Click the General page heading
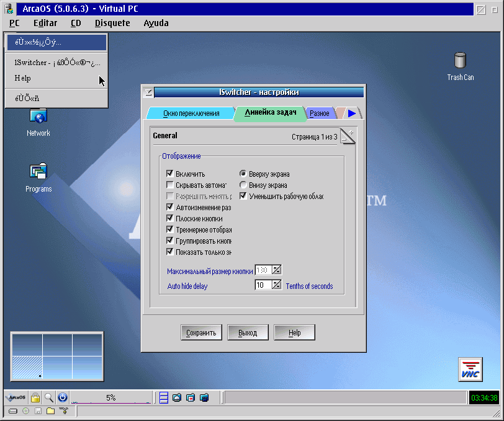Viewport: 504px width, 421px height. click(x=165, y=136)
